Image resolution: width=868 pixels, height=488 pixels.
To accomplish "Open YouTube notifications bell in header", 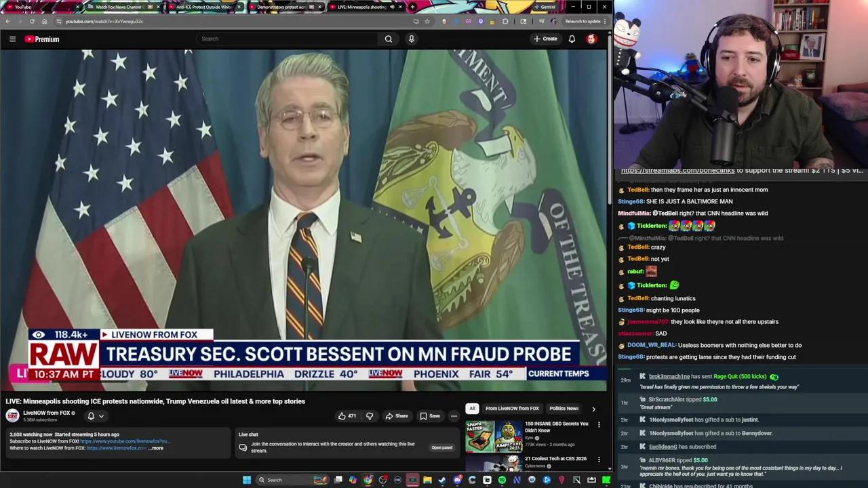I will pyautogui.click(x=572, y=39).
